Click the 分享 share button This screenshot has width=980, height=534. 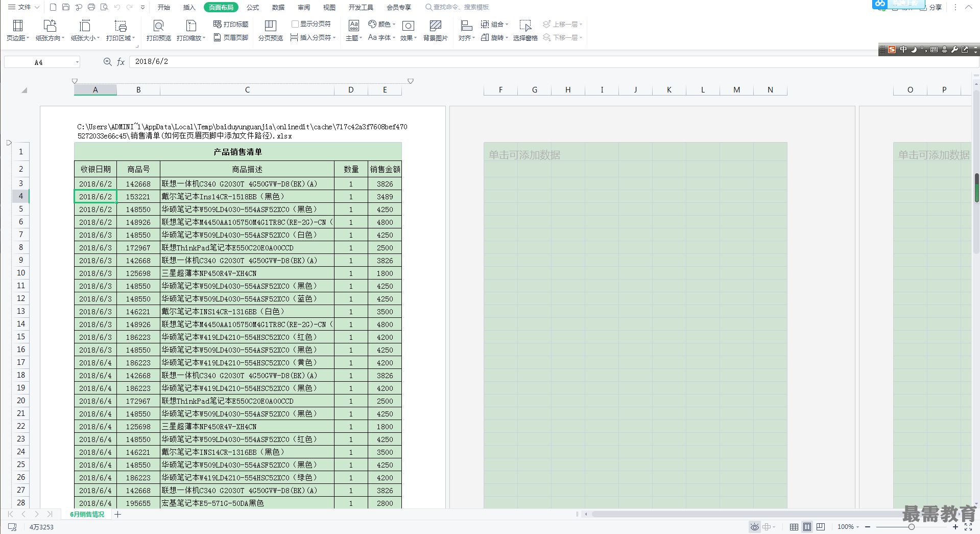(x=931, y=7)
